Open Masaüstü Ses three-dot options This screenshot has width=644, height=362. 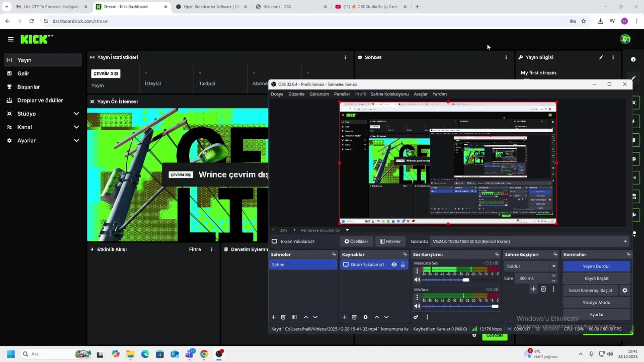pos(417,271)
